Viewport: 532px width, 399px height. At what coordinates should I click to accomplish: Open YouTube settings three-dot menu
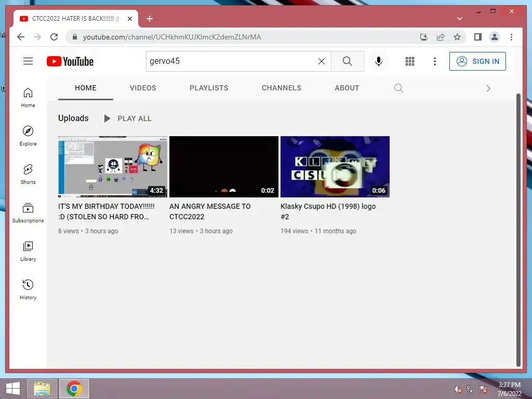point(435,61)
